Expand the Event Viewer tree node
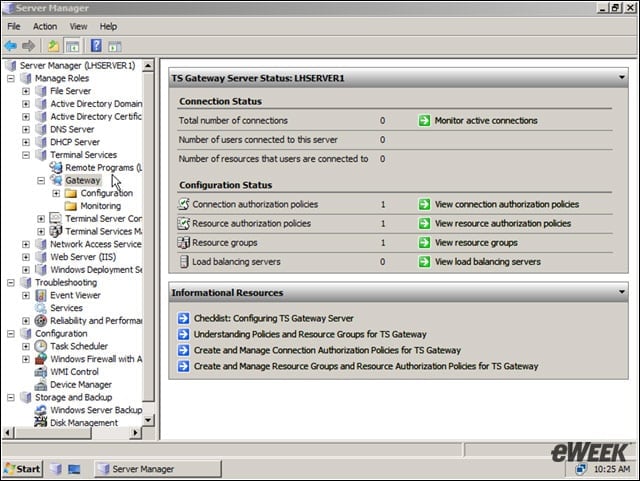Image resolution: width=640 pixels, height=481 pixels. [x=26, y=295]
